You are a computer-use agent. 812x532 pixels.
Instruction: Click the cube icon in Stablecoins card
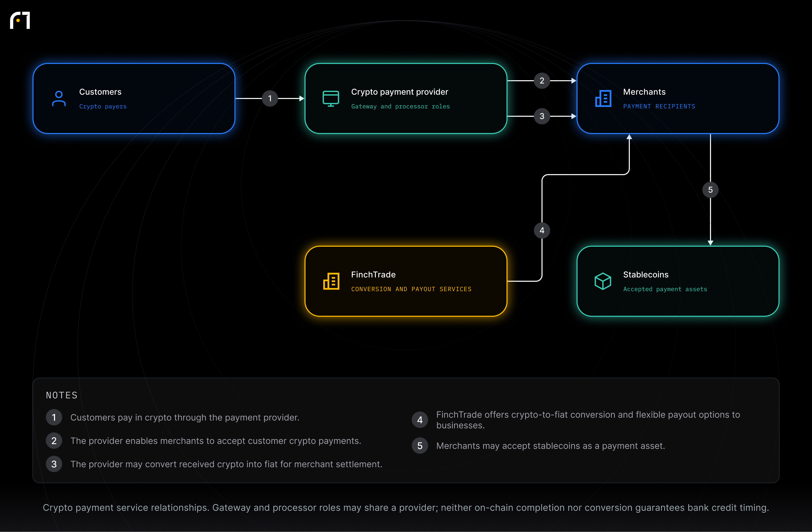[602, 281]
